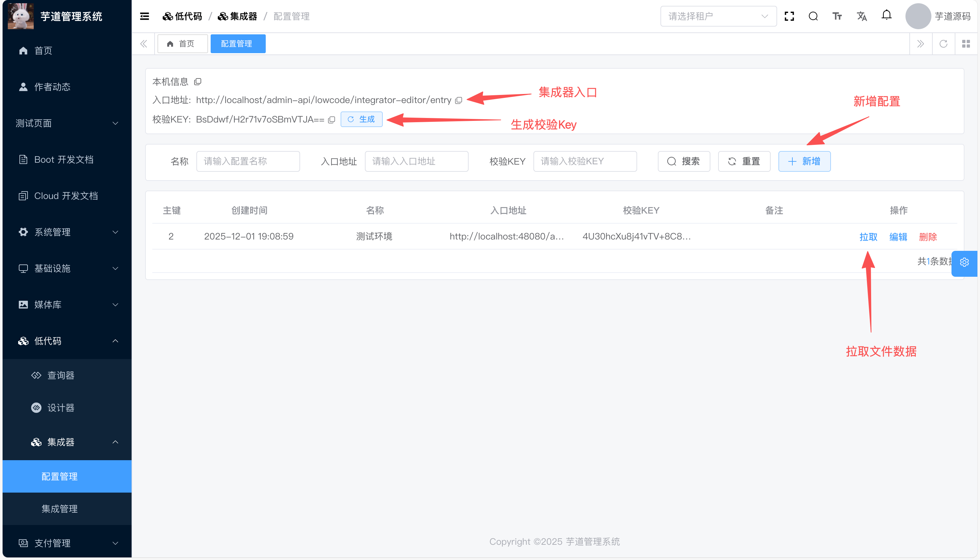
Task: Toggle the sidebar collapse hamburger icon
Action: (x=145, y=16)
